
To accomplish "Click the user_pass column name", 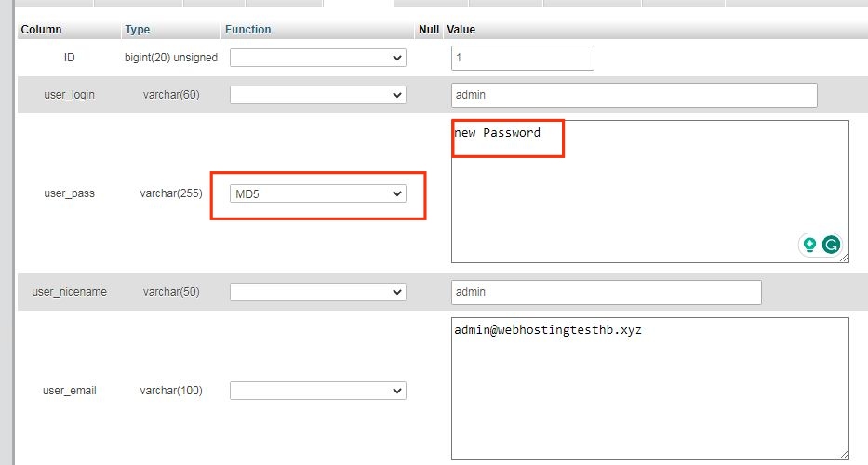I will [69, 193].
